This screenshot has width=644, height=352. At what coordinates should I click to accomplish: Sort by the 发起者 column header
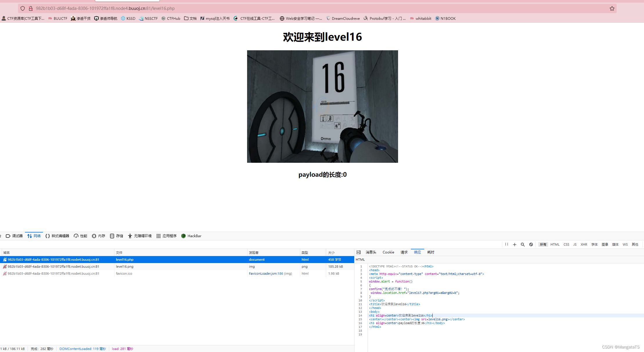tap(274, 253)
